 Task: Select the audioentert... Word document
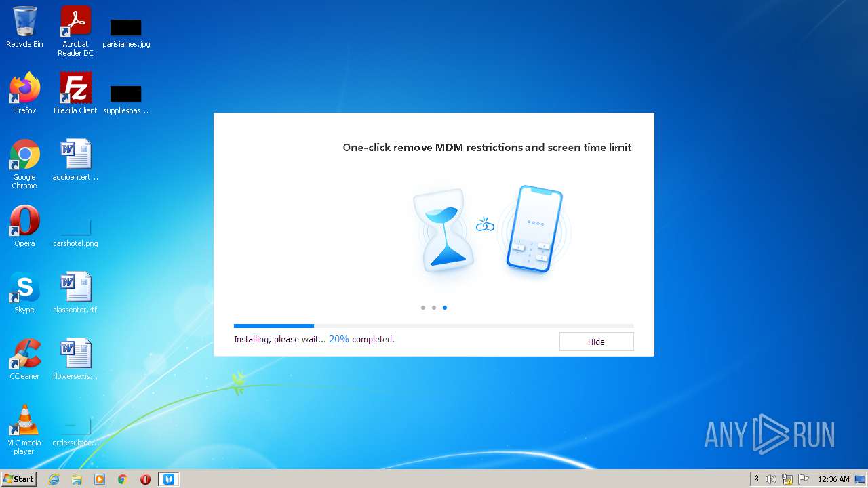[75, 161]
